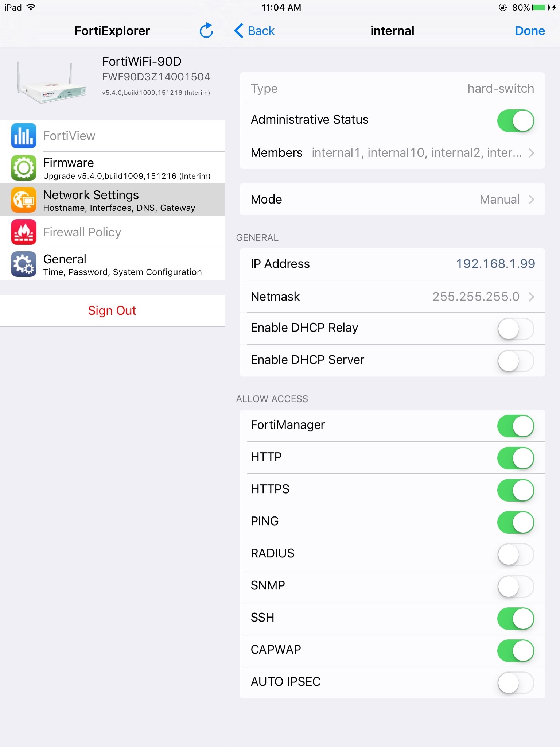Tap the battery icon in status bar
560x747 pixels.
click(x=541, y=7)
